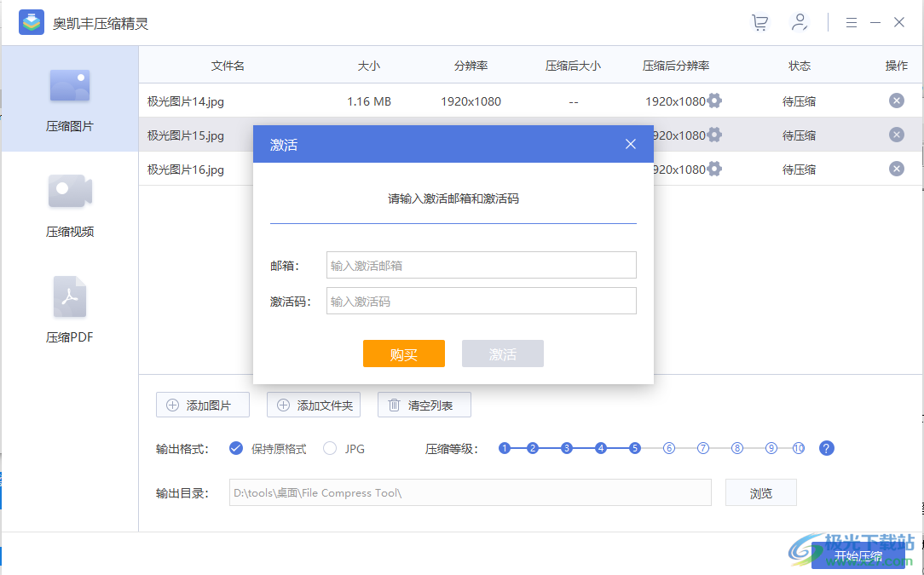Set compression level to 4
Viewport: 924px width, 575px height.
coord(601,448)
